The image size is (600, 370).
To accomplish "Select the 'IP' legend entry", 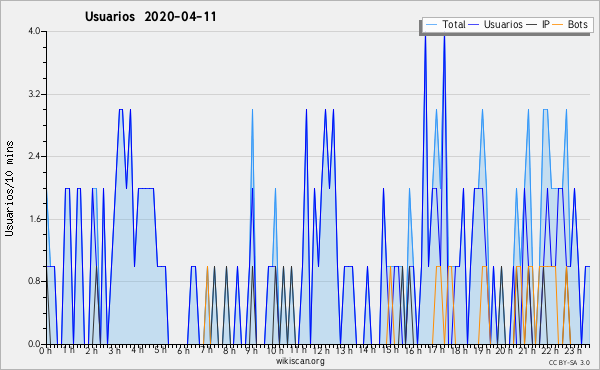I will [x=546, y=24].
